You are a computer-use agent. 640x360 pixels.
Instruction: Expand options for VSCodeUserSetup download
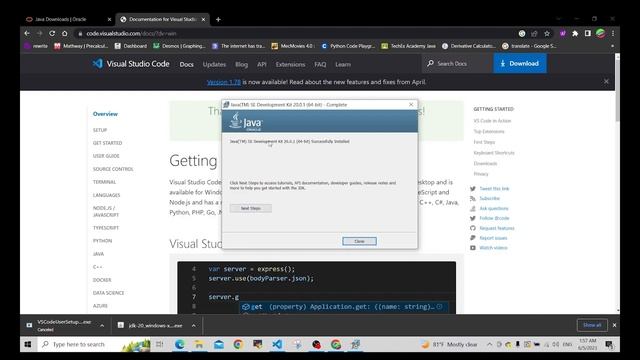click(x=102, y=326)
